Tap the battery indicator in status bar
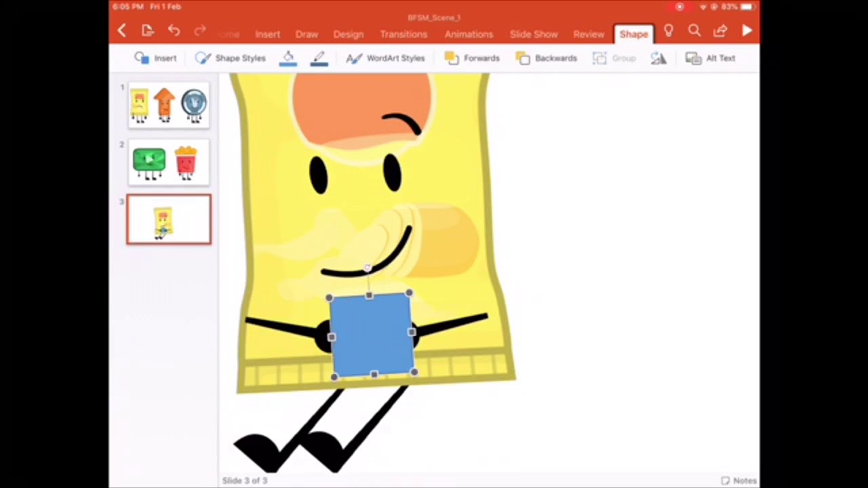This screenshot has width=868, height=488. [747, 7]
